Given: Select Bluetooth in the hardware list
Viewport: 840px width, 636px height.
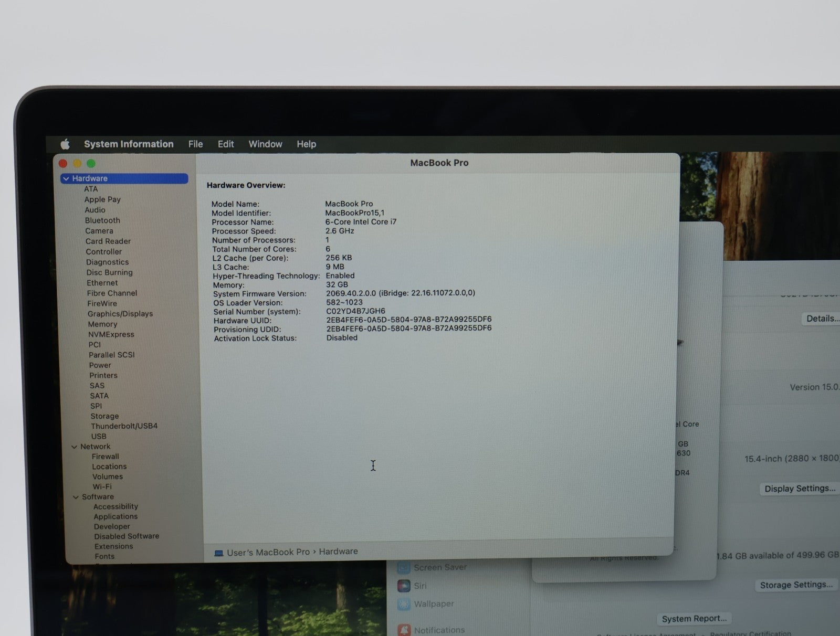Looking at the screenshot, I should click(x=102, y=220).
